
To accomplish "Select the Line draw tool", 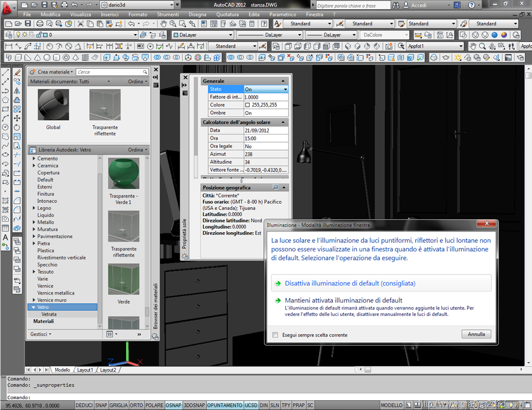I will (x=5, y=72).
